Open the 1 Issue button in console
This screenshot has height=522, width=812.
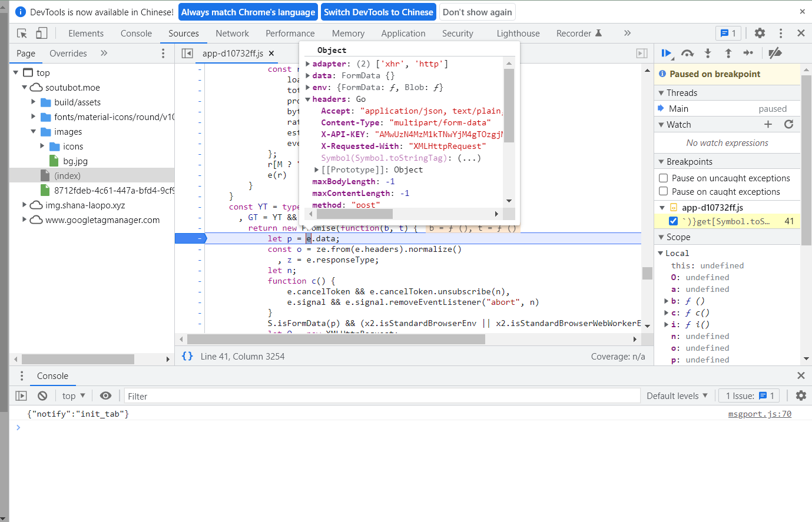coord(750,396)
